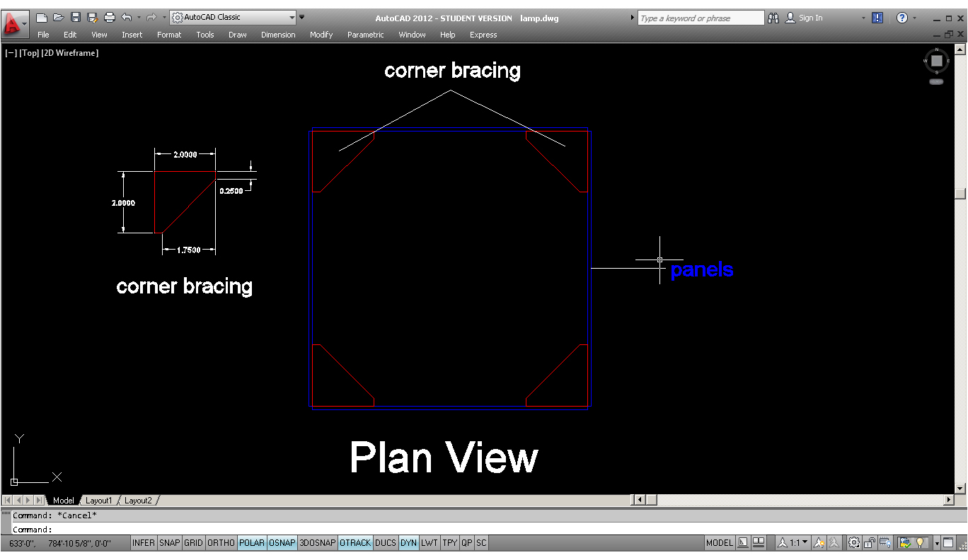968x560 pixels.
Task: Click the Plot printer icon
Action: point(110,18)
